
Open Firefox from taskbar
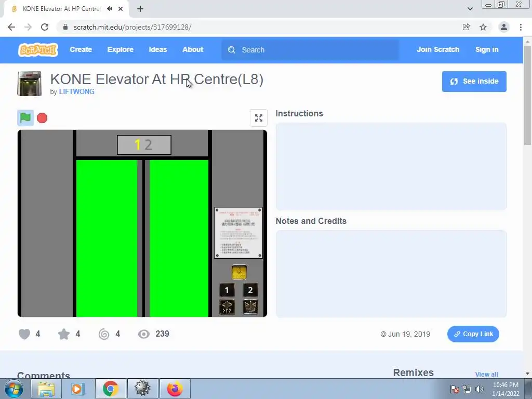click(175, 389)
